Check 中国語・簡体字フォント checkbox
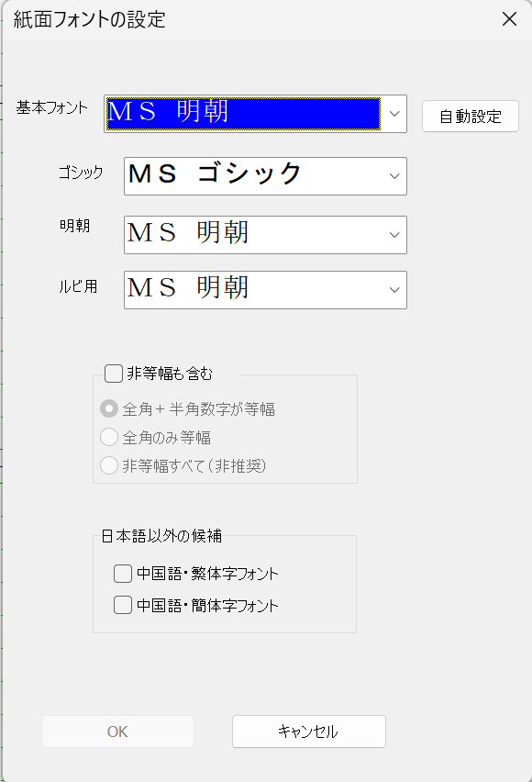The width and height of the screenshot is (532, 782). click(123, 605)
